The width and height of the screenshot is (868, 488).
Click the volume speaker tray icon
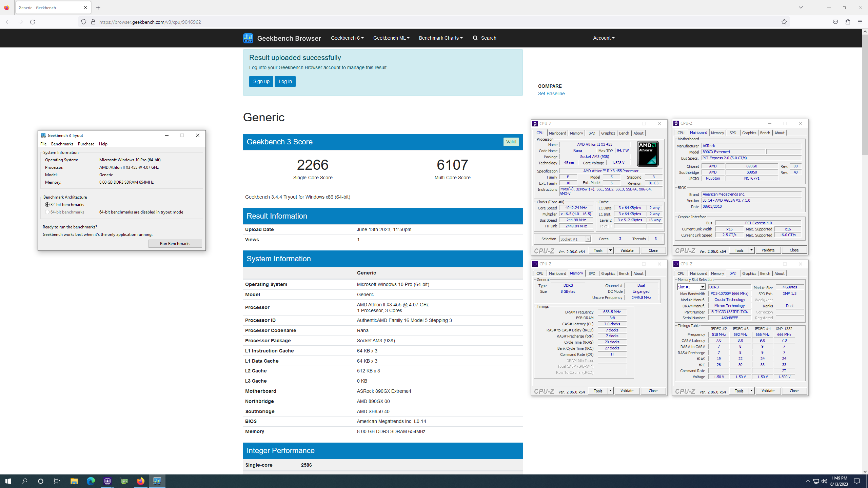coord(824,481)
